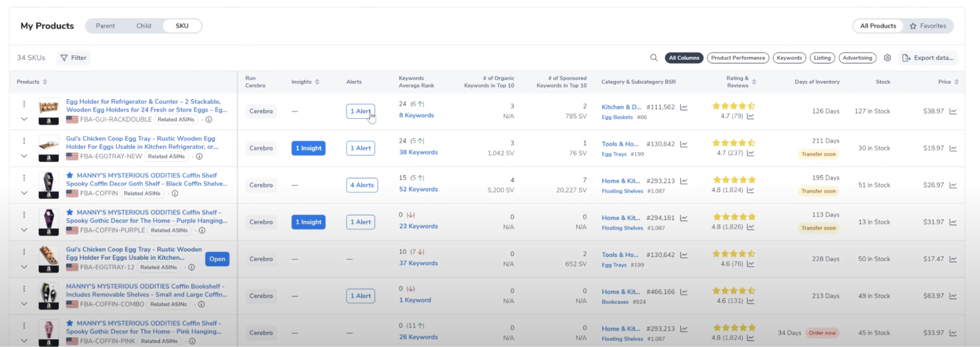Expand the FBA-COFFIN-PINK row chevron

(x=24, y=341)
